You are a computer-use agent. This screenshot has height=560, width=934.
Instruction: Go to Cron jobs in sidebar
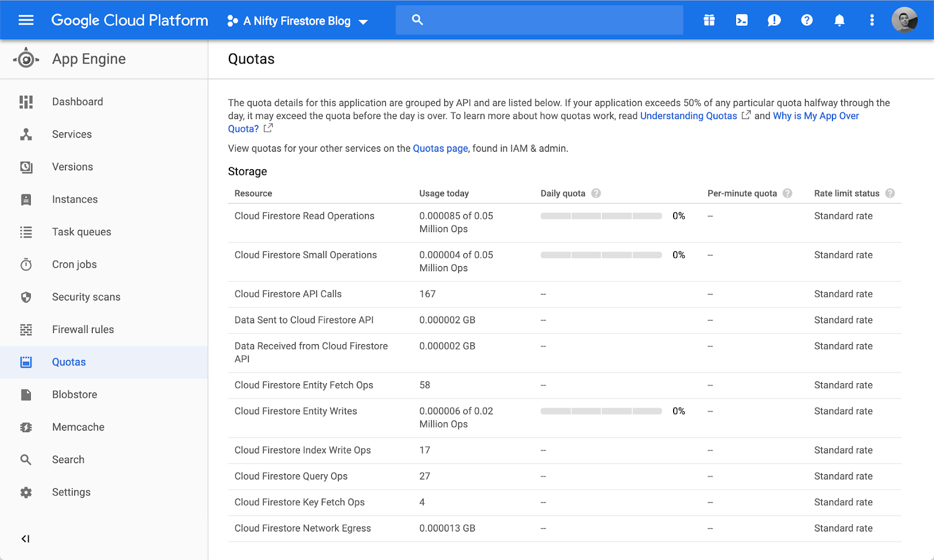coord(74,264)
